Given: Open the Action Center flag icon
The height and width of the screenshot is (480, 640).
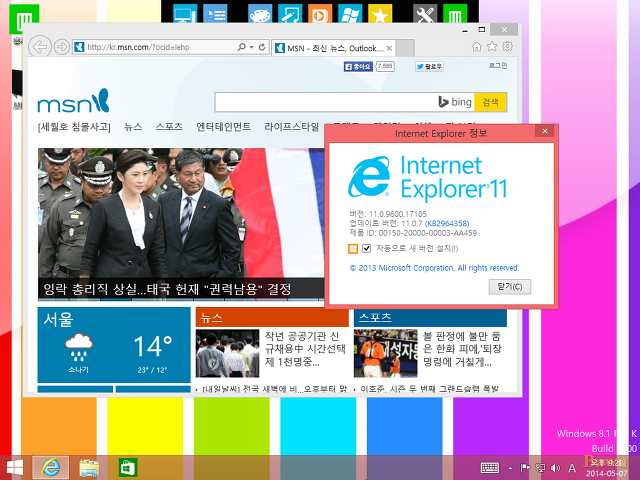Looking at the screenshot, I should [525, 468].
